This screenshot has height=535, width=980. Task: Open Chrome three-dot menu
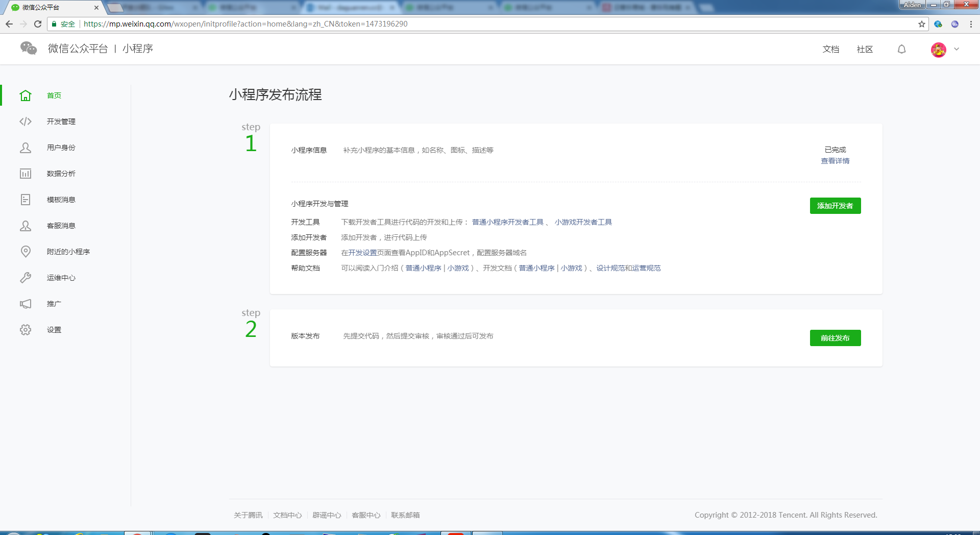[971, 24]
